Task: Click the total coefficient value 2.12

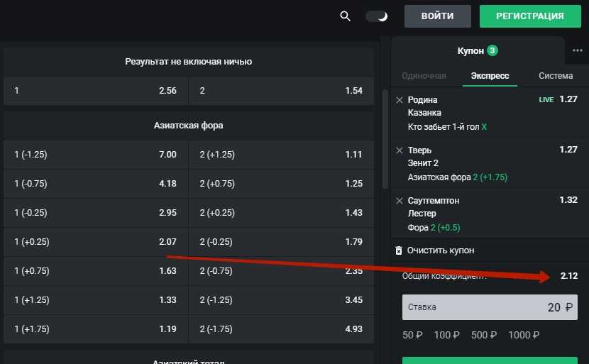Action: [x=569, y=276]
